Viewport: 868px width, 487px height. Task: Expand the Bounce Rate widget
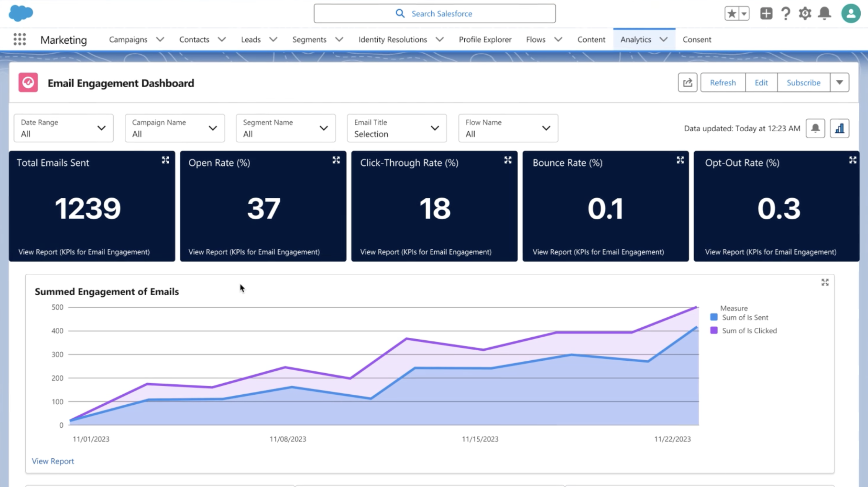tap(680, 160)
